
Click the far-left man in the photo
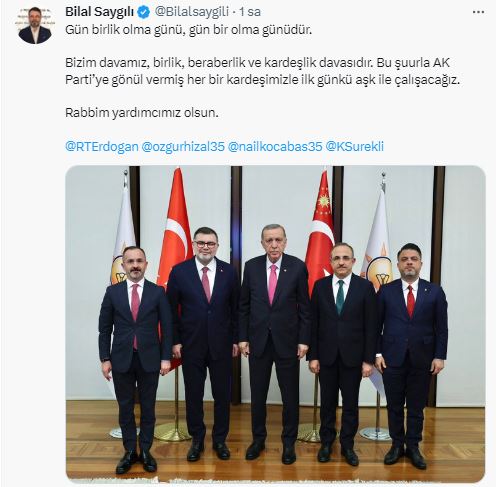coord(135,360)
